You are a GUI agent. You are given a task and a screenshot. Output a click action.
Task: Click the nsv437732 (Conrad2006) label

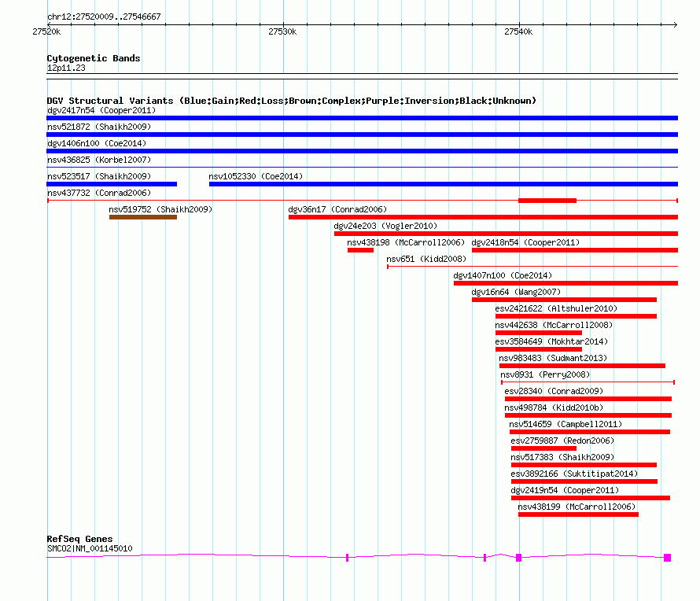(x=99, y=193)
